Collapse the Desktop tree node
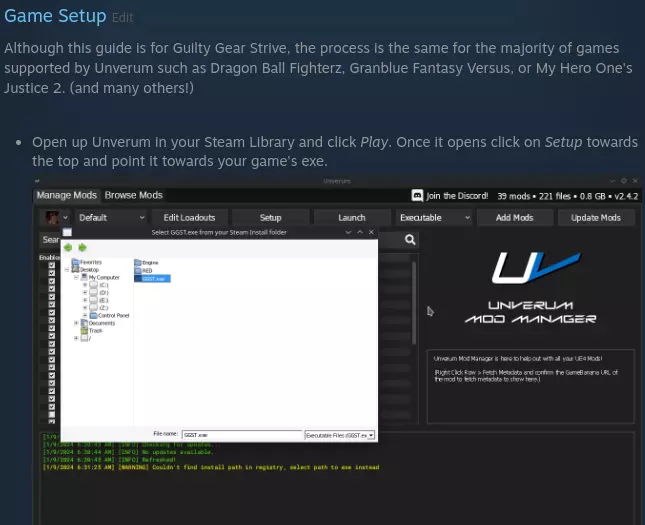 click(67, 269)
